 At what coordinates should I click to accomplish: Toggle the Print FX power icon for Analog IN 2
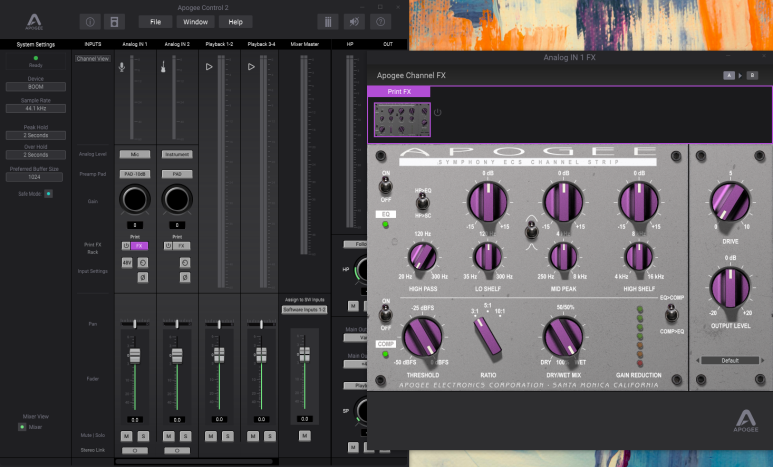click(x=168, y=246)
